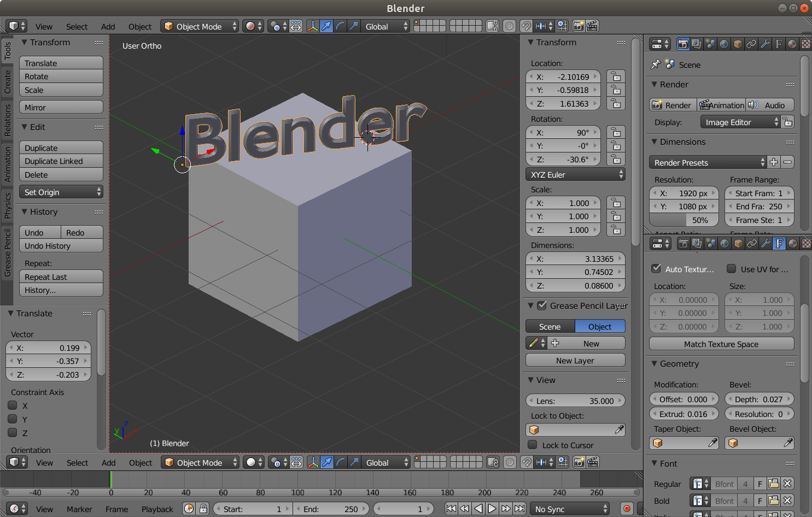Viewport: 812px width, 517px height.
Task: Switch to the Physics tab in tool shelf
Action: pos(8,205)
